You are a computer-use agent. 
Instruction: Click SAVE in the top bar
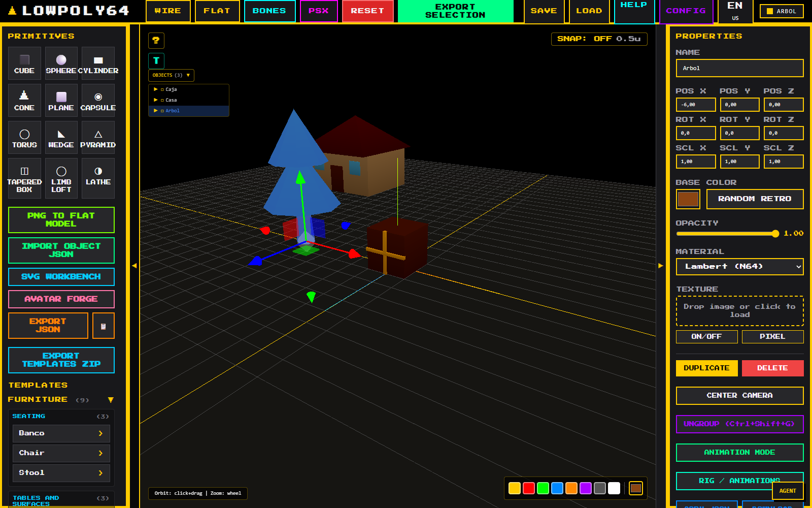pos(544,11)
